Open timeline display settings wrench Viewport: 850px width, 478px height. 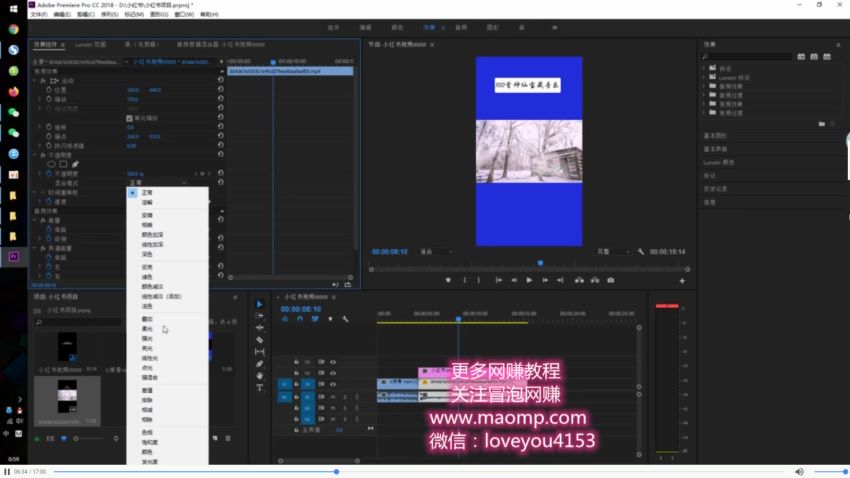345,319
